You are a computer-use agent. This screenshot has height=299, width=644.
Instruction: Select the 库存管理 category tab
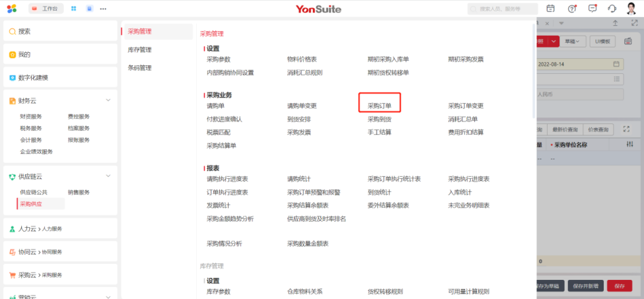click(x=139, y=50)
